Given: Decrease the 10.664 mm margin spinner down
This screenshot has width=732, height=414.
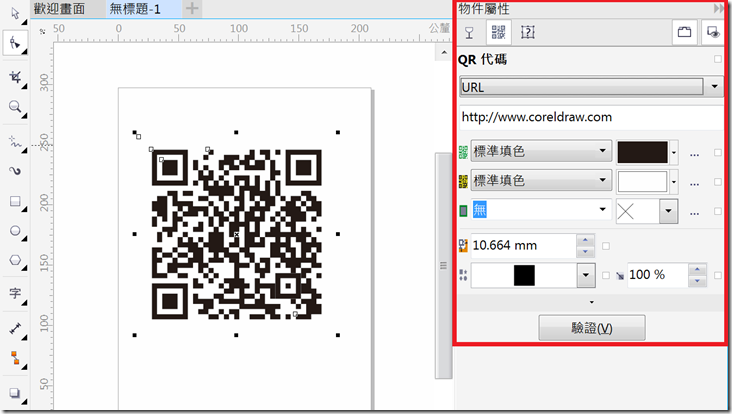Looking at the screenshot, I should [585, 252].
